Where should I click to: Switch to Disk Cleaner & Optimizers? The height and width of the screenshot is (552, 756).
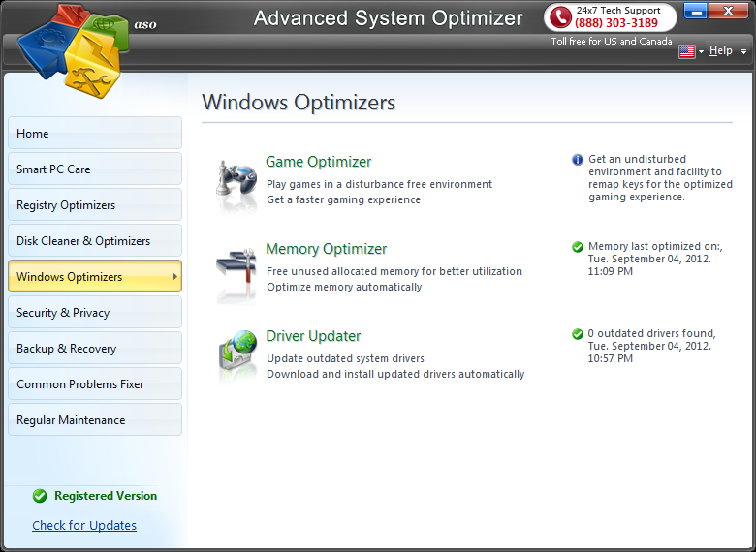pyautogui.click(x=95, y=241)
